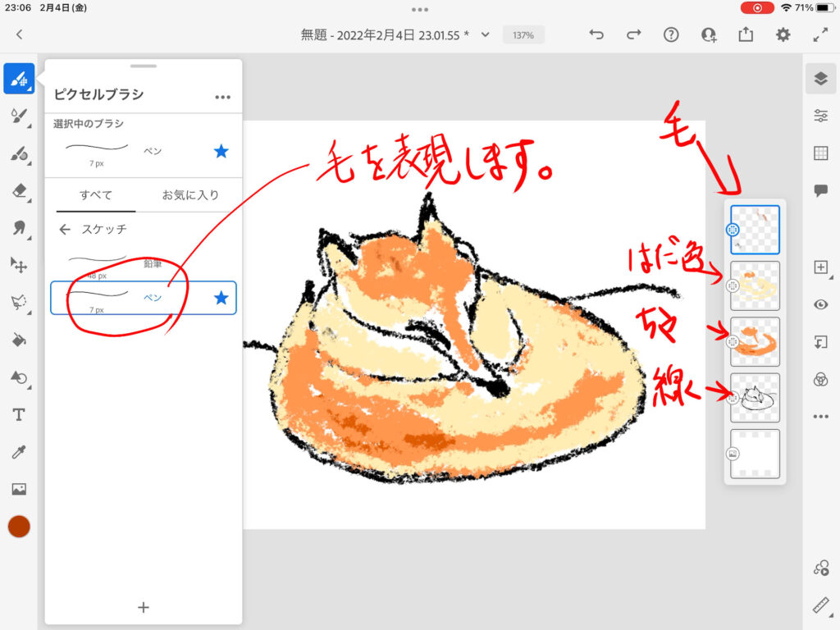Open the dark orange color swatch
840x630 pixels.
pyautogui.click(x=19, y=527)
